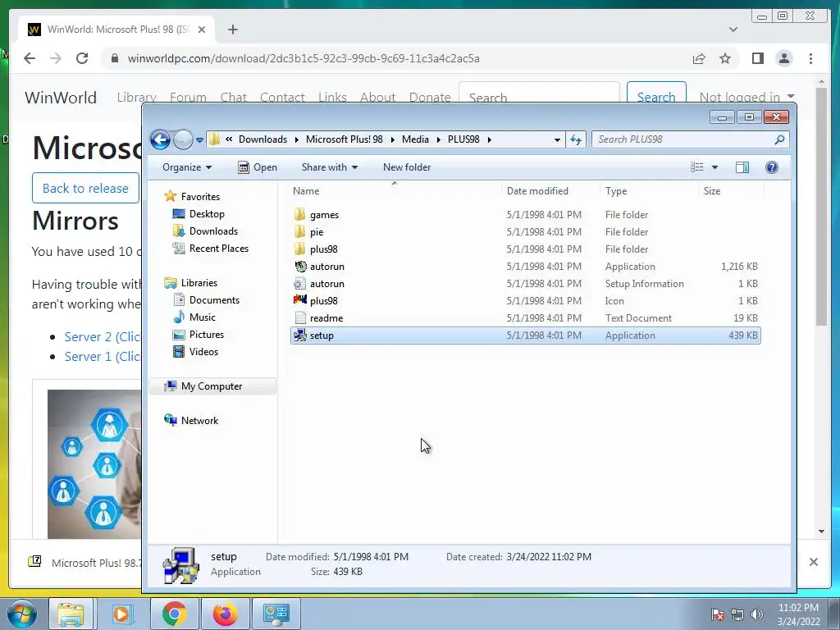Select the setup application file
840x630 pixels.
click(x=526, y=336)
